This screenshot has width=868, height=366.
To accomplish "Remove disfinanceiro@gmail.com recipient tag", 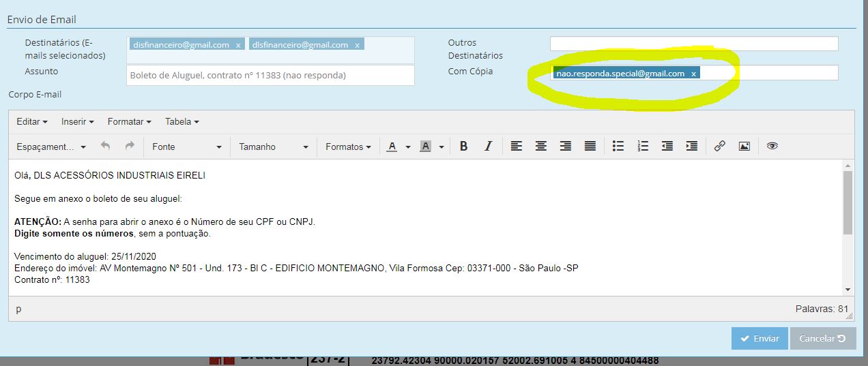I will coord(238,45).
